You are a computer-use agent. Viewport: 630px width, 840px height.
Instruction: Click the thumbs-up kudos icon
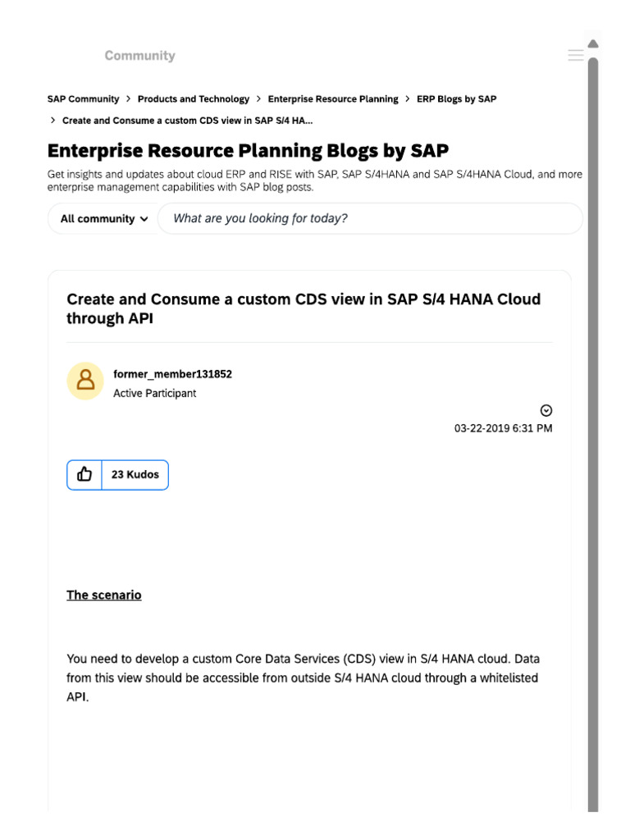[84, 475]
